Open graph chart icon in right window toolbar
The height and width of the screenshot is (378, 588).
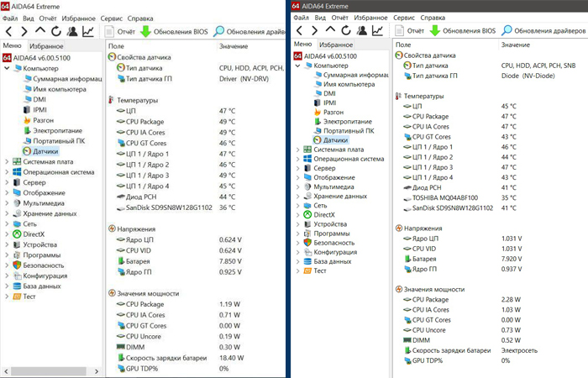pos(378,30)
